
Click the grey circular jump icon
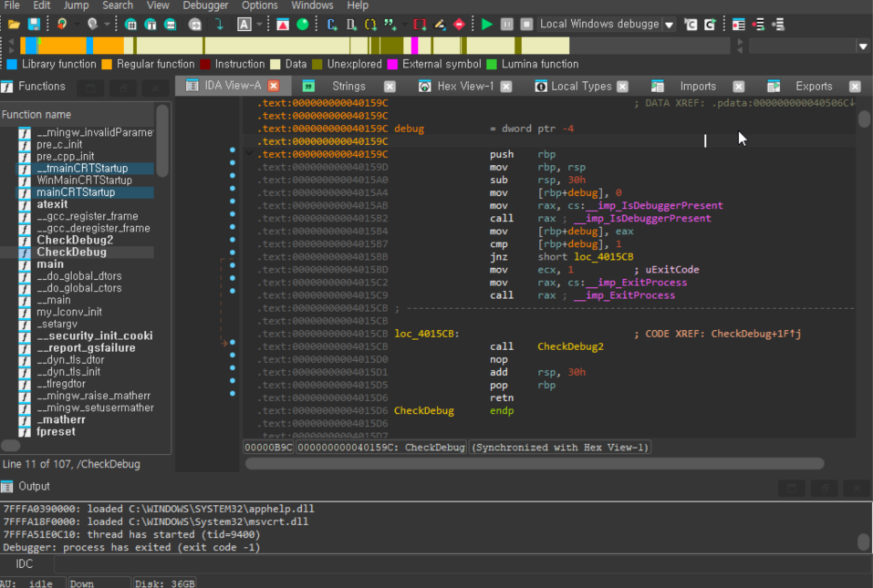(x=195, y=25)
